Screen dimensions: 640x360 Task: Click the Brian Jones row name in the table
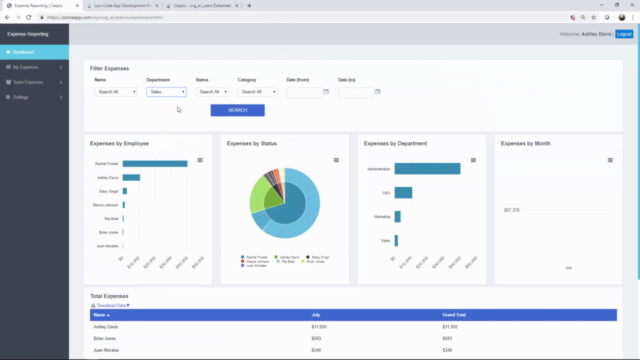(104, 338)
